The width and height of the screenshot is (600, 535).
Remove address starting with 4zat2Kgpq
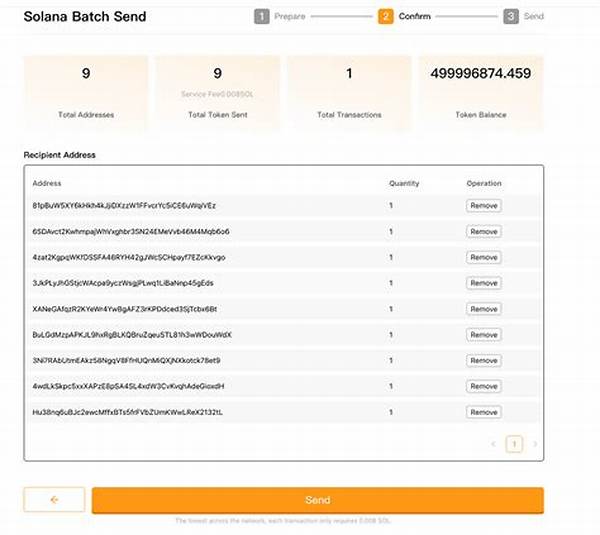coord(484,257)
